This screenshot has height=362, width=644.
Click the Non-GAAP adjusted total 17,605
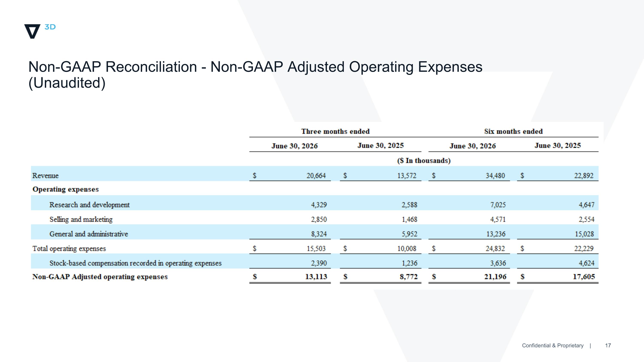coord(584,277)
